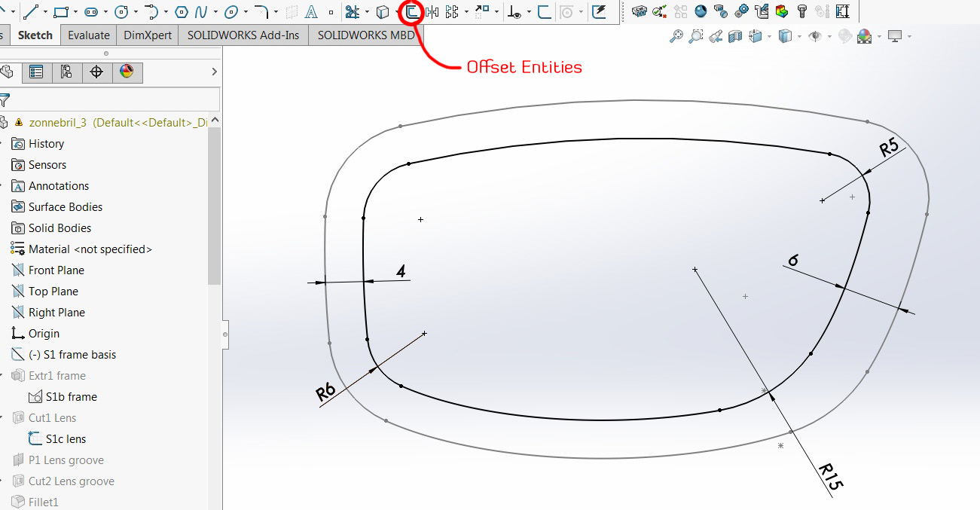The height and width of the screenshot is (510, 980).
Task: Open the DisplayManager panel tab
Action: point(127,72)
